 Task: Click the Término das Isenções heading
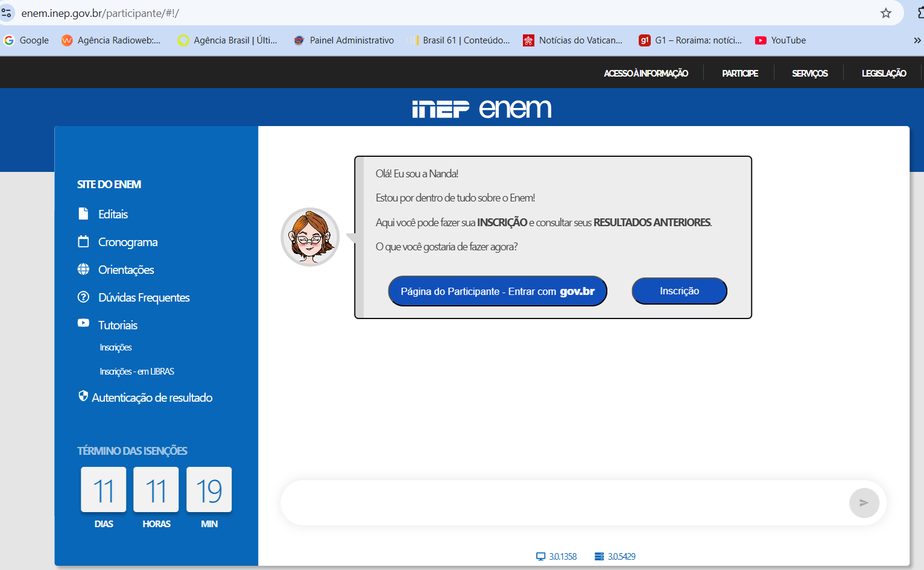coord(132,451)
